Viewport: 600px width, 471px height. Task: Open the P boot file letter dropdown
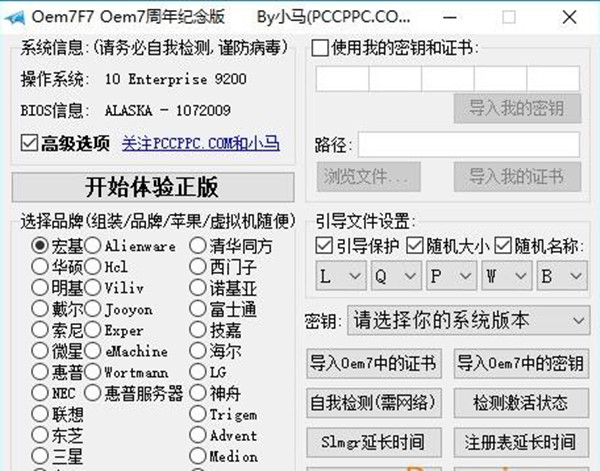452,275
